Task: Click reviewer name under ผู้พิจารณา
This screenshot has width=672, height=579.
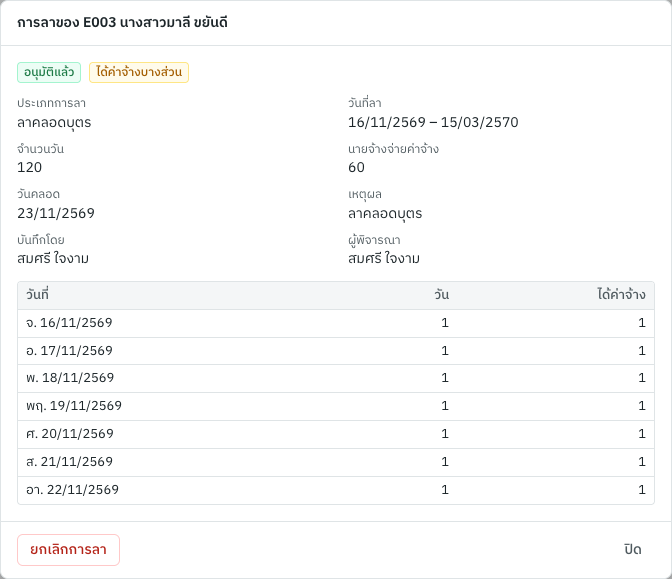Action: [x=384, y=258]
